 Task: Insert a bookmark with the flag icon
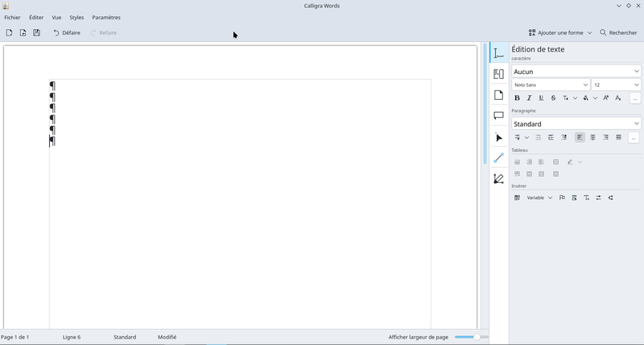562,197
